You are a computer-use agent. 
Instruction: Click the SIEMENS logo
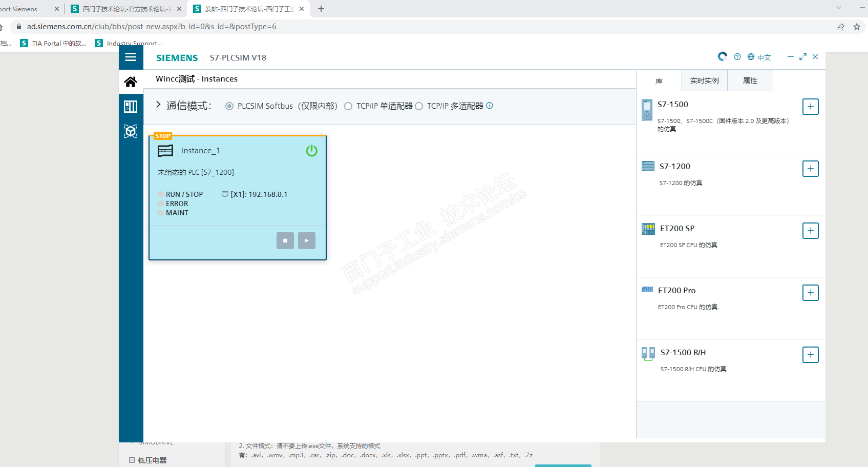(177, 58)
